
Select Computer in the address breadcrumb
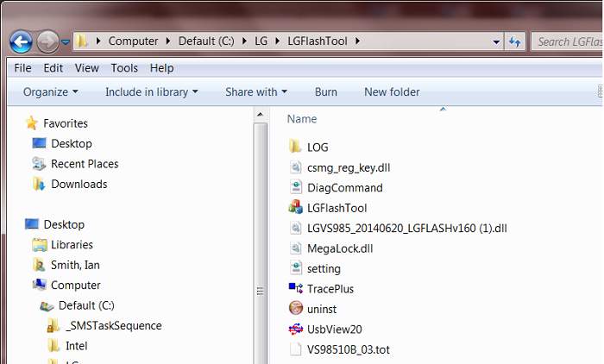pyautogui.click(x=133, y=41)
